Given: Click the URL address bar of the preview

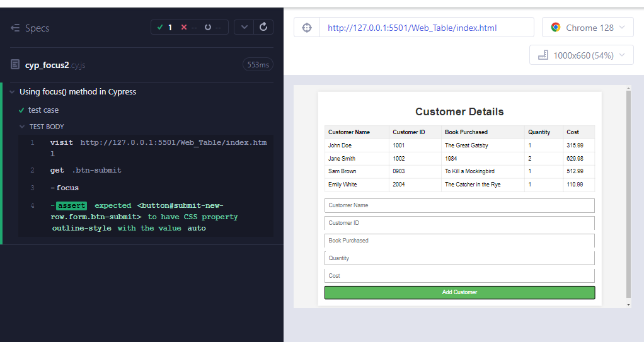Looking at the screenshot, I should [426, 28].
